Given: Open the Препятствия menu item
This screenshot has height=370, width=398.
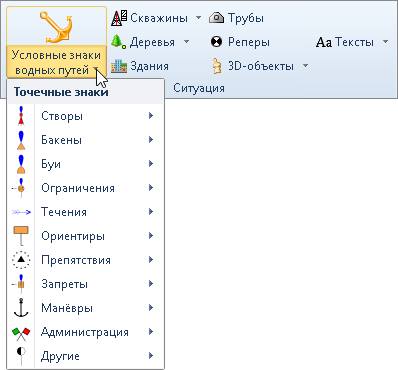Looking at the screenshot, I should pos(85,260).
